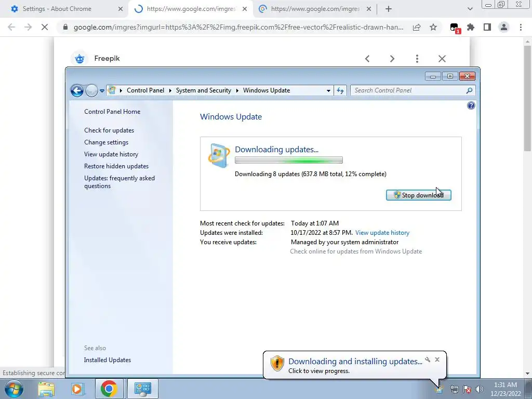
Task: Expand the arrow after System and Security breadcrumb
Action: point(237,90)
